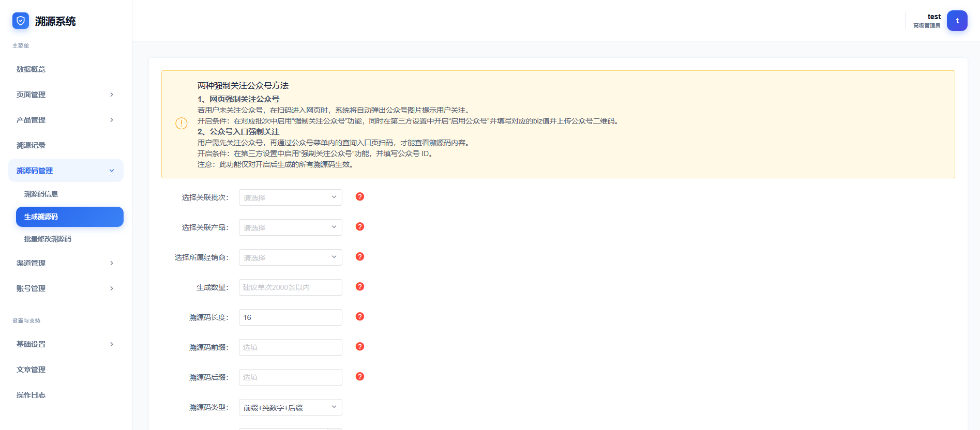Click the 'test' username at top right
Image resolution: width=980 pixels, height=430 pixels.
(x=934, y=17)
